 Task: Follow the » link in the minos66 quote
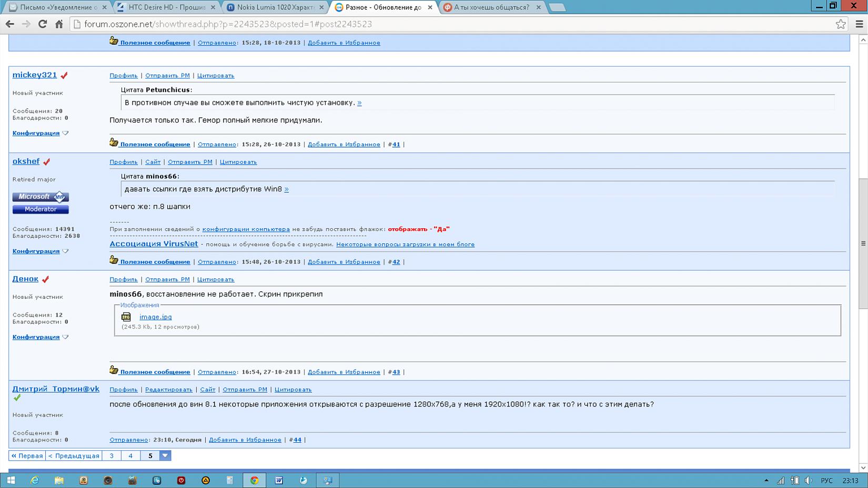coord(286,189)
